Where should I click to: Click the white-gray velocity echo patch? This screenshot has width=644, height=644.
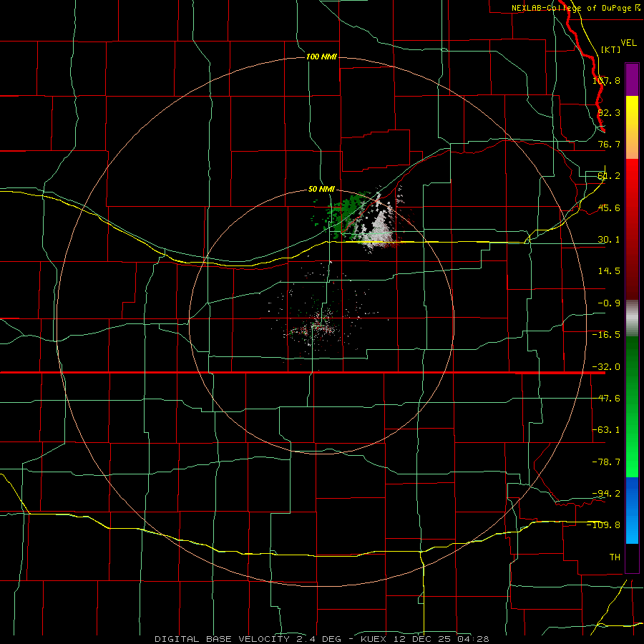(379, 228)
